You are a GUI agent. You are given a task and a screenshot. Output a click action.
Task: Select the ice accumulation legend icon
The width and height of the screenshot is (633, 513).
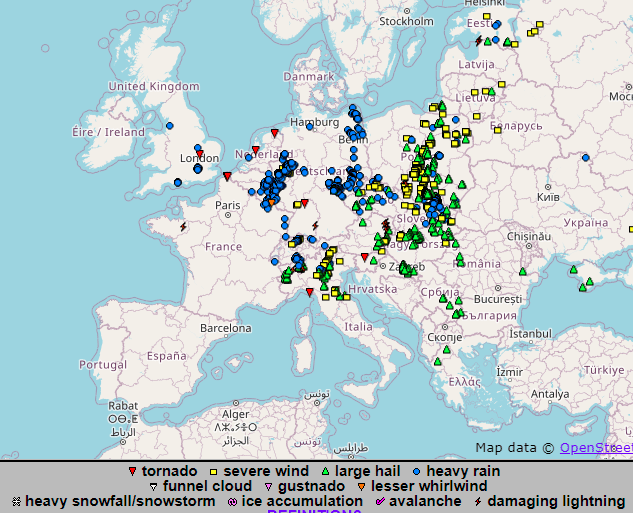pos(232,502)
